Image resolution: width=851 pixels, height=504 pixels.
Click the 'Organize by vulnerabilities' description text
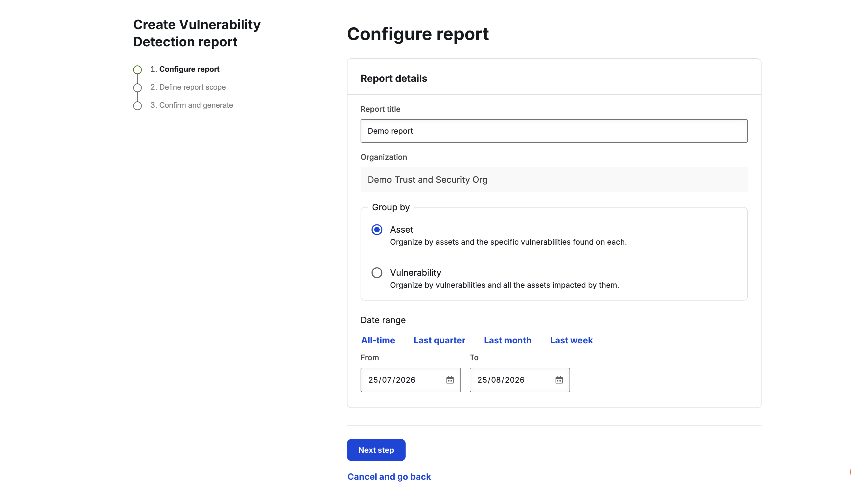click(x=504, y=285)
